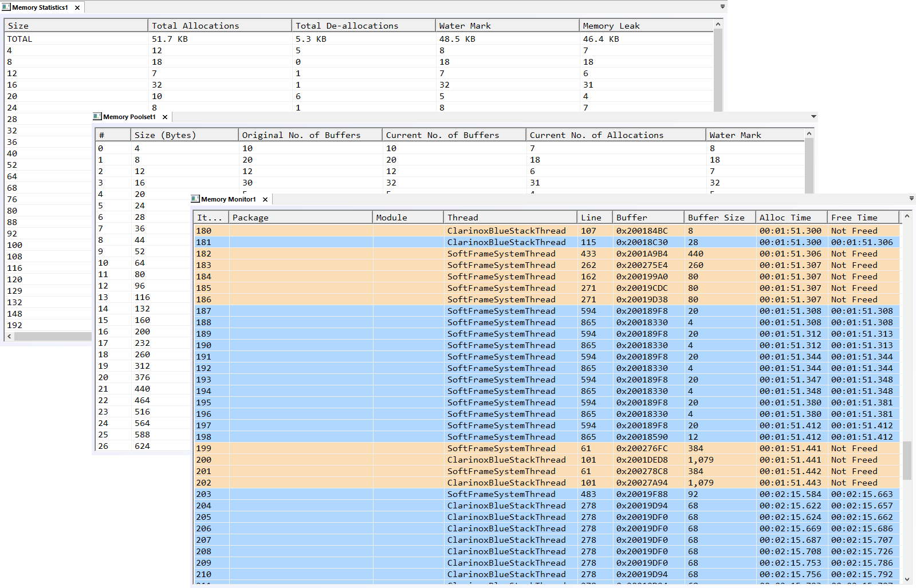Screen dimensions: 916x588
Task: Sort Memory Monitor by Package column header
Action: click(301, 218)
